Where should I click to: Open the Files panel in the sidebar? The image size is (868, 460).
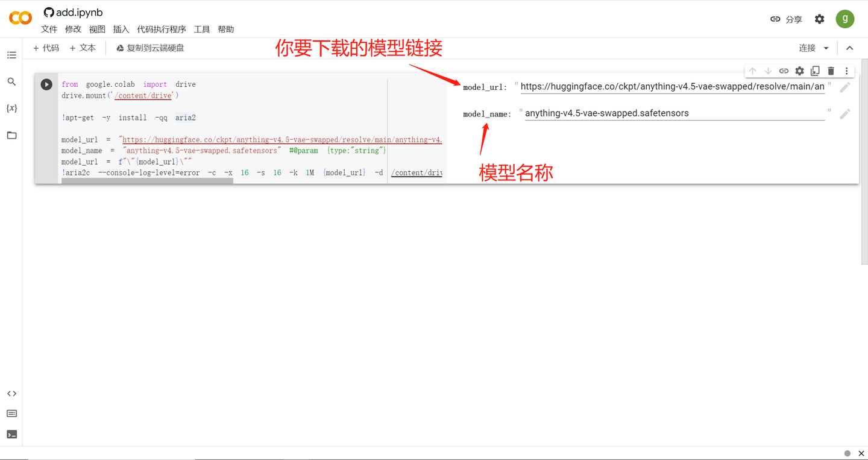pos(11,135)
